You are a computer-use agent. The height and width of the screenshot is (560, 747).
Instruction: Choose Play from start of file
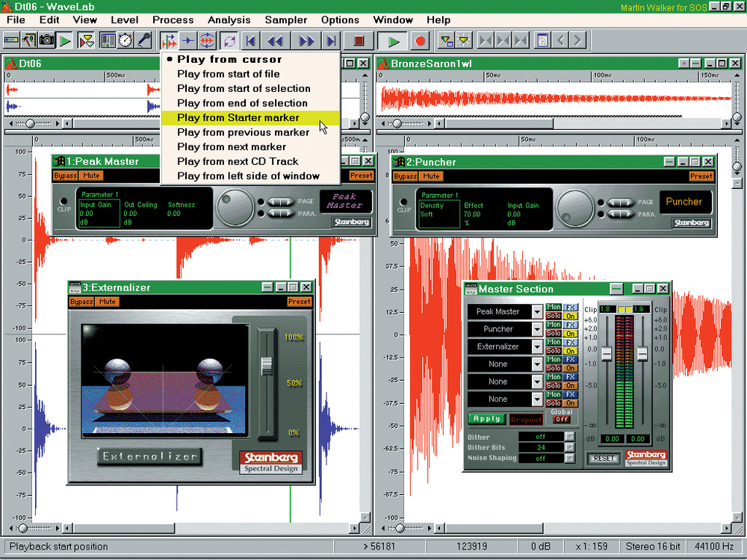point(250,74)
